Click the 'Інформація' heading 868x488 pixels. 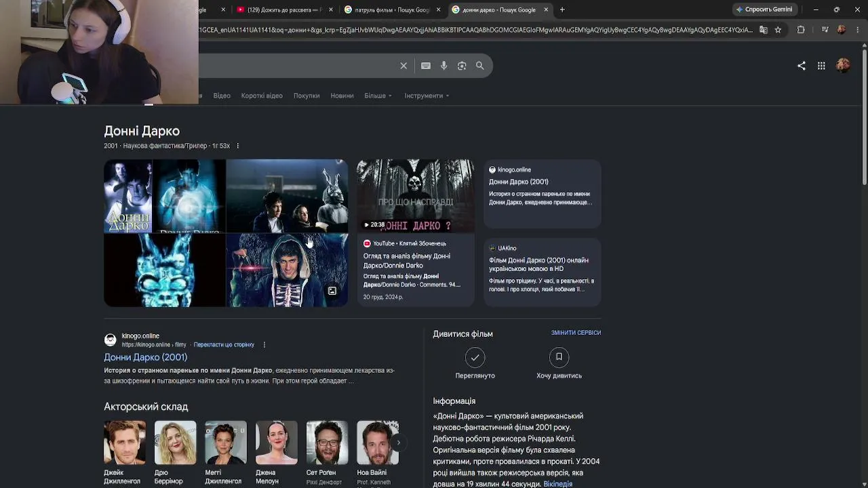coord(454,401)
